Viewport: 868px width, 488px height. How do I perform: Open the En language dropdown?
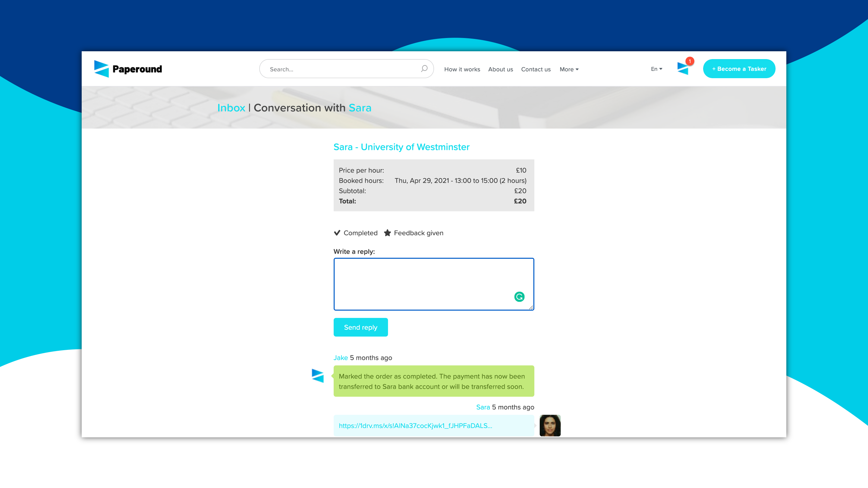point(656,69)
